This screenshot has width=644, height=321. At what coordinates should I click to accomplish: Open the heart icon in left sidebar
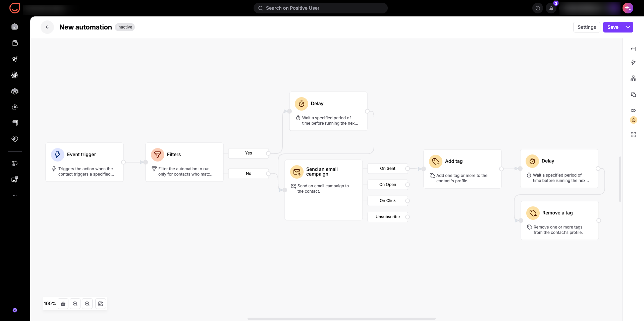15,139
